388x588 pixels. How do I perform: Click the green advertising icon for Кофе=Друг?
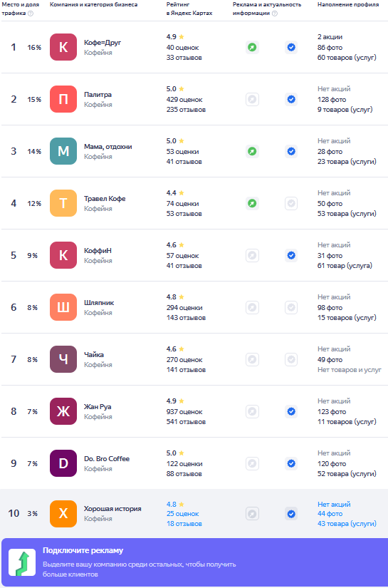coord(252,47)
